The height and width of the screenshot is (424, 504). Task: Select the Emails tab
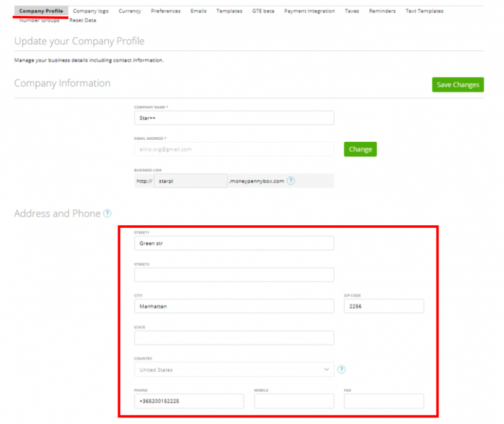click(x=198, y=11)
